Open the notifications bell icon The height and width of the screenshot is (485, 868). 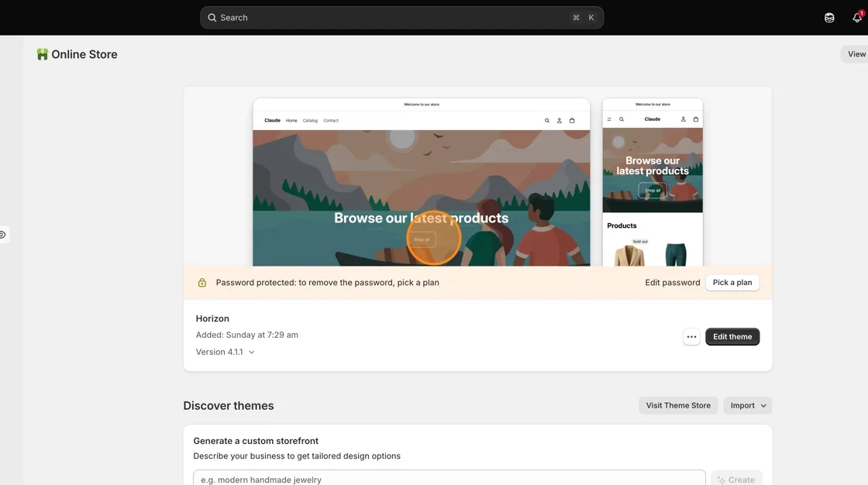click(x=857, y=18)
